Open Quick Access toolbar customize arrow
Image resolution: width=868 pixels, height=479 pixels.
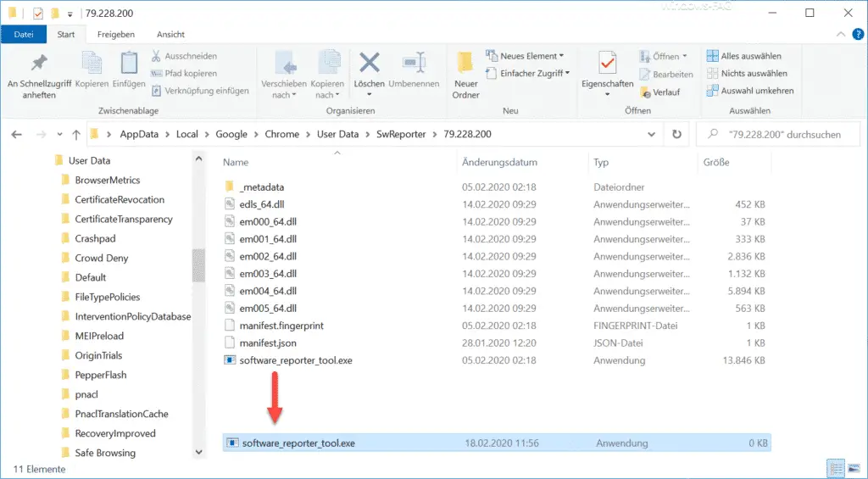(70, 14)
